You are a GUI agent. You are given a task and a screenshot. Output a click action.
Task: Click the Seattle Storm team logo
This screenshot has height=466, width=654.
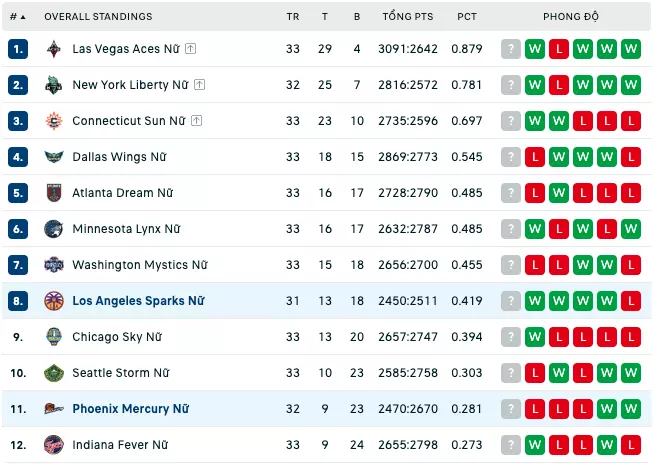[x=54, y=373]
